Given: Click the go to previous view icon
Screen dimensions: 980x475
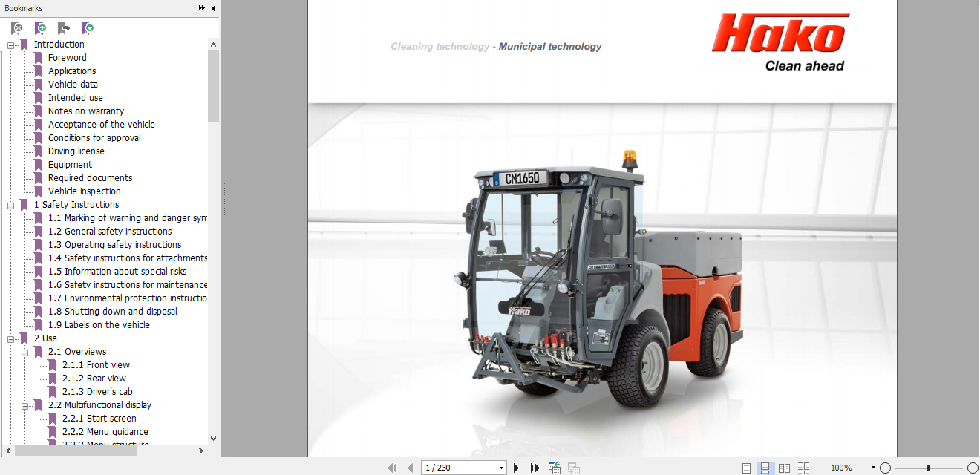Looking at the screenshot, I should coord(555,468).
